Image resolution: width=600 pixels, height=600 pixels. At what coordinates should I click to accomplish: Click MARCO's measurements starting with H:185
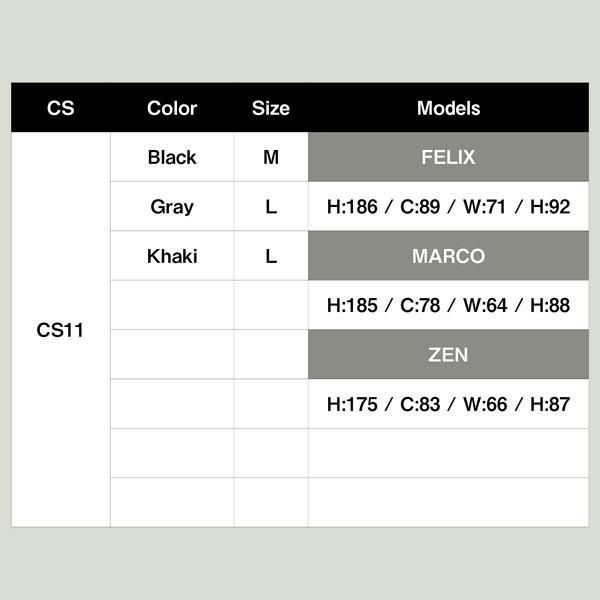pyautogui.click(x=448, y=305)
